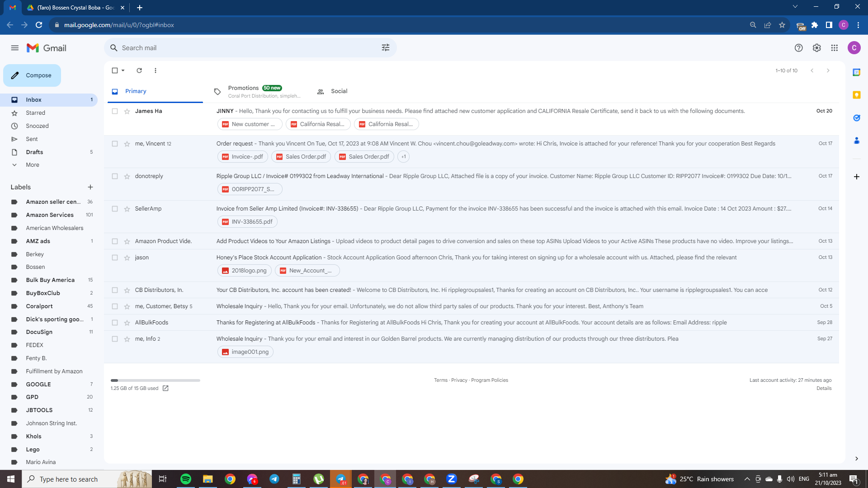Screen dimensions: 868x488
Task: Open the browser tab search dropdown
Action: (x=795, y=7)
